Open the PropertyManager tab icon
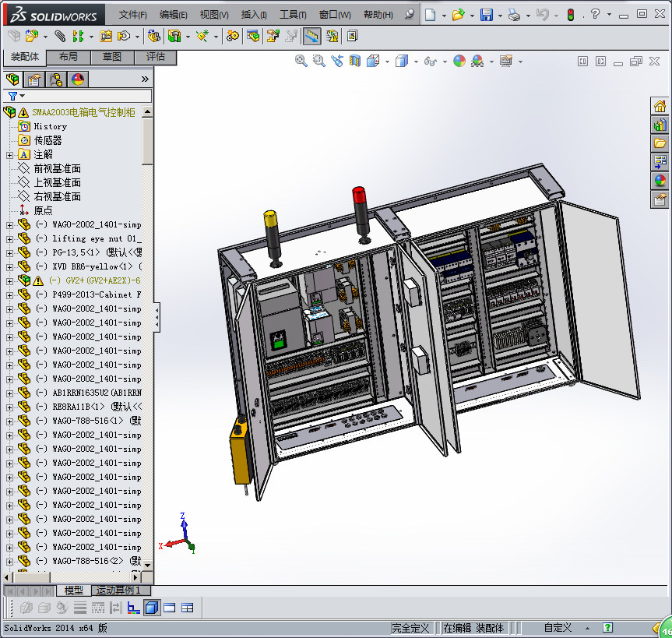The image size is (672, 638). [34, 79]
